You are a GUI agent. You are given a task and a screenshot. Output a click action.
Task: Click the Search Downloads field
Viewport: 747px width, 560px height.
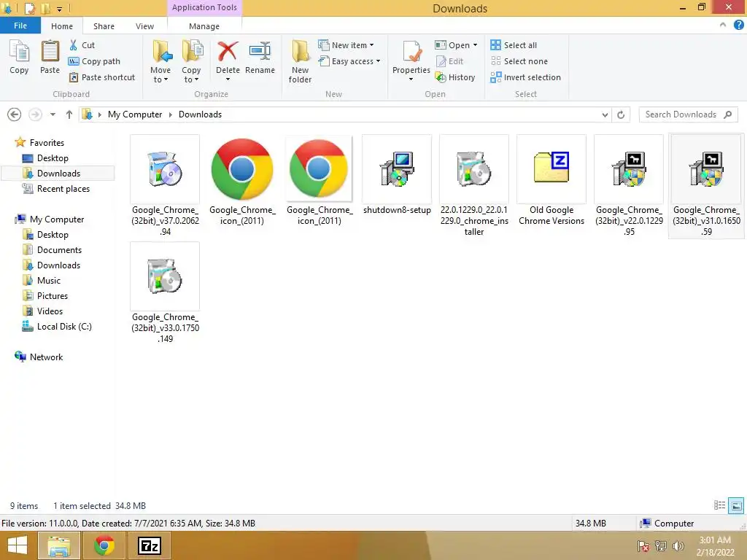coord(689,114)
